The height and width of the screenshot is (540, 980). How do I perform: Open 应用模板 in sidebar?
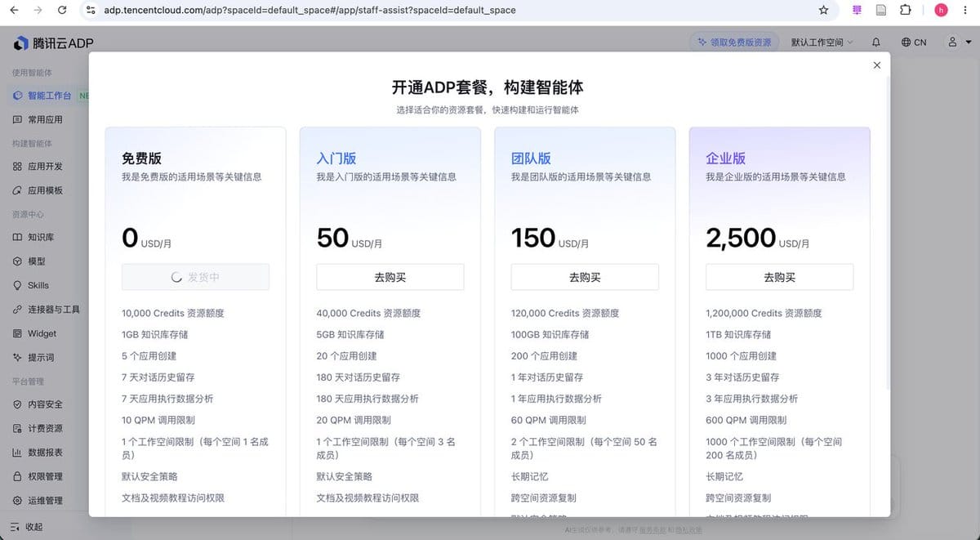pos(45,190)
